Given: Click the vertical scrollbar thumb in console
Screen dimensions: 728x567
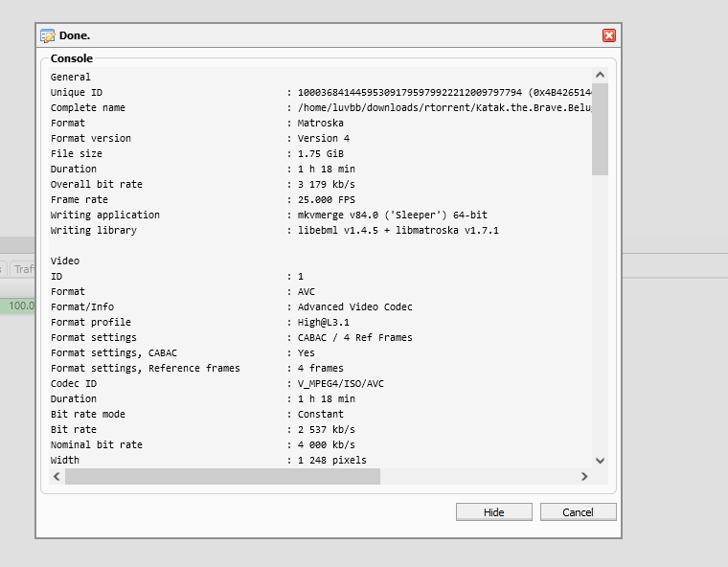Looking at the screenshot, I should pyautogui.click(x=600, y=129).
